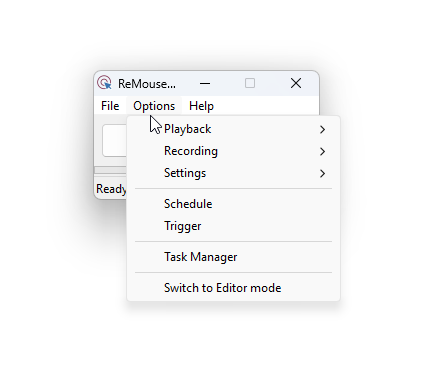Expand the Recording submenu arrow
Screen dimensions: 447x382
coord(322,151)
